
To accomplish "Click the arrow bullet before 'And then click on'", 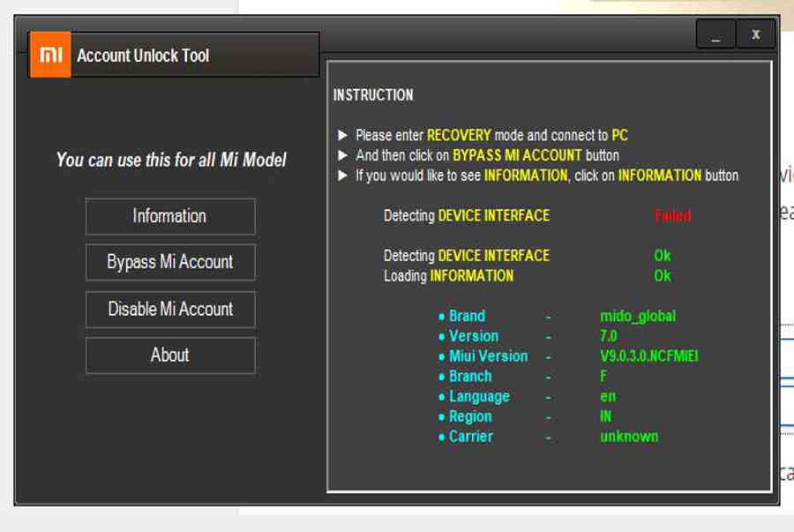I will click(343, 155).
